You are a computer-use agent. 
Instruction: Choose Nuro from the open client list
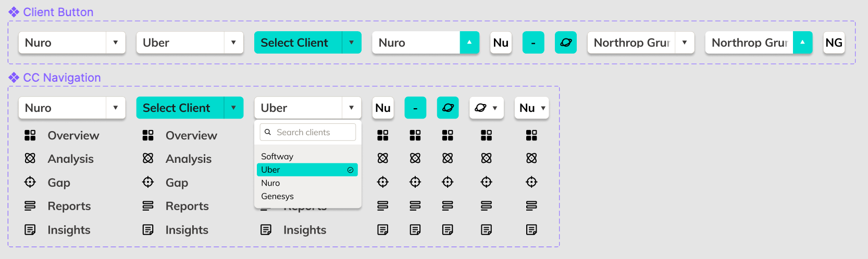[307, 183]
